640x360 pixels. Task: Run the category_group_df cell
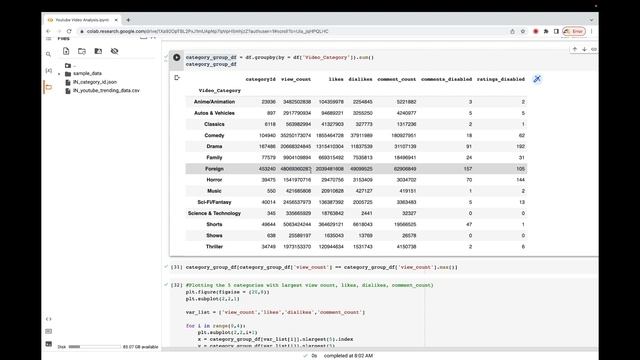point(176,58)
